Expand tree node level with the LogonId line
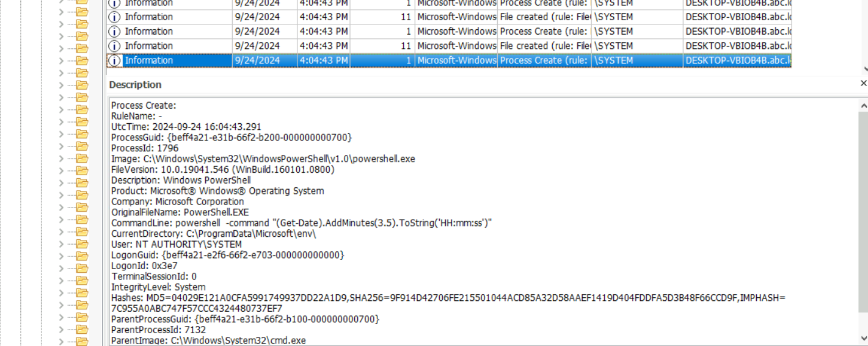The image size is (868, 346). (x=61, y=269)
